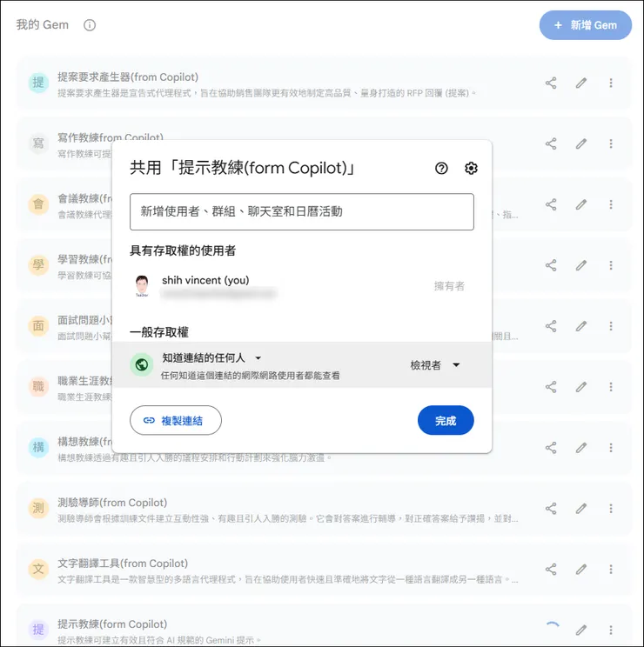Open help in the share dialog
This screenshot has height=647, width=644.
441,168
